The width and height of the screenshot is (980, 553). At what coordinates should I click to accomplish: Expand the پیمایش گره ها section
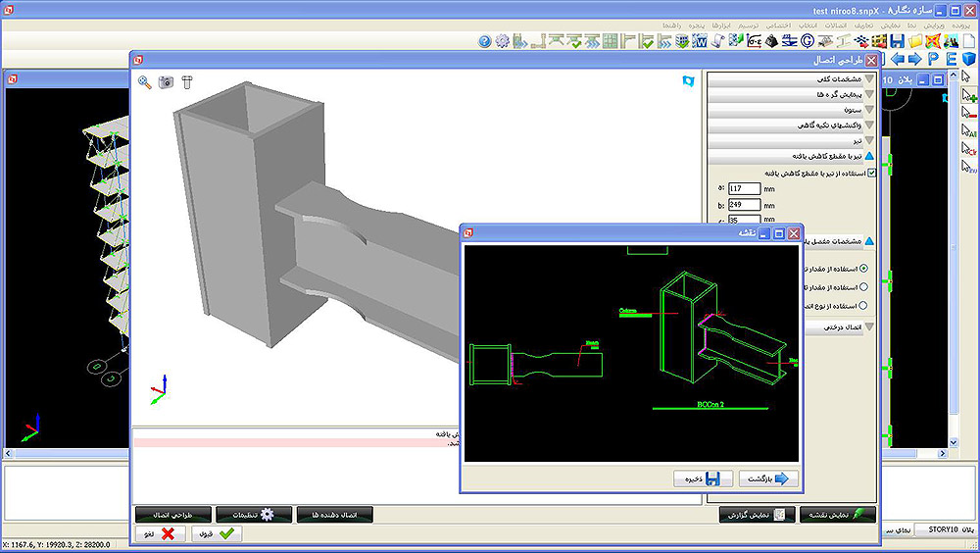[x=791, y=94]
